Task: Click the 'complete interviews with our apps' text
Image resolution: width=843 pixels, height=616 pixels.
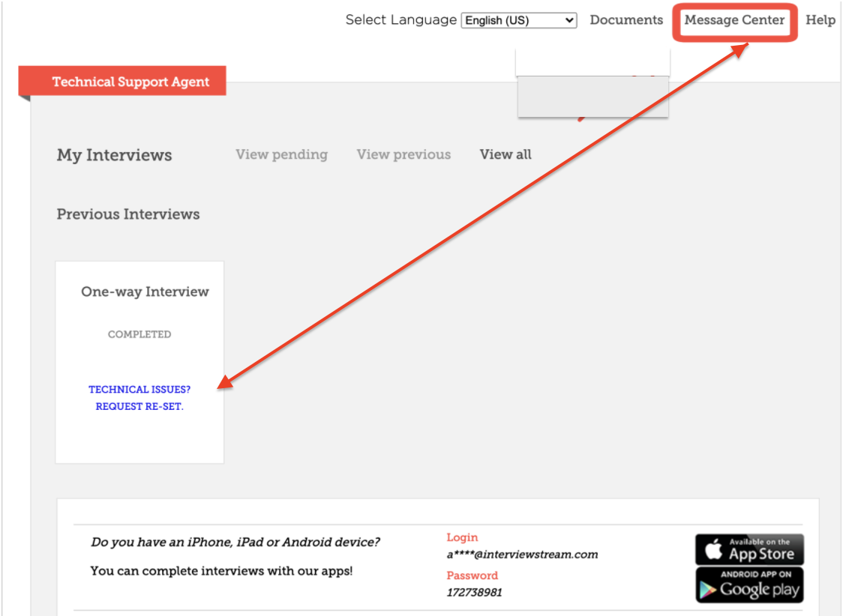Action: (x=221, y=571)
